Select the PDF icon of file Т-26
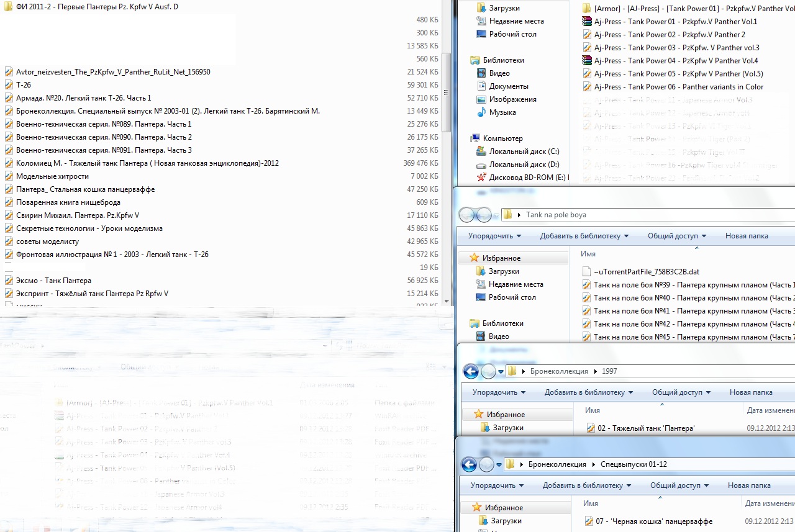The image size is (795, 532). 9,84
